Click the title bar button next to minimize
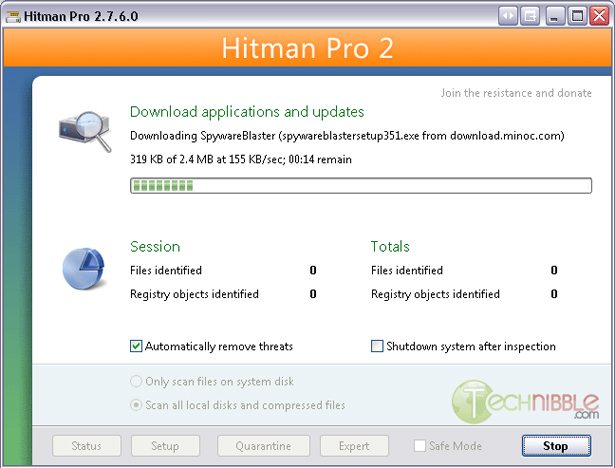The width and height of the screenshot is (615, 468). point(530,16)
